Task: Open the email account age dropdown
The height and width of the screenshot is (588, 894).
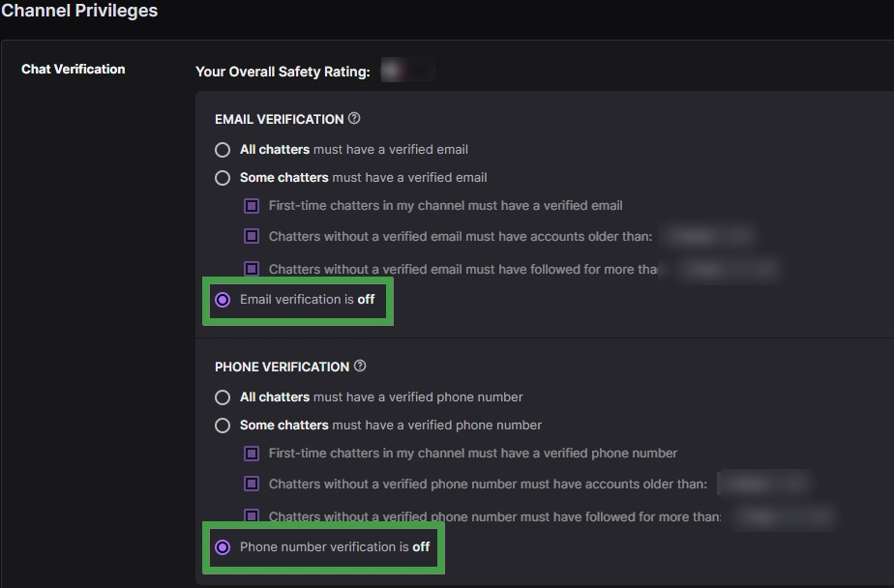Action: pos(707,235)
